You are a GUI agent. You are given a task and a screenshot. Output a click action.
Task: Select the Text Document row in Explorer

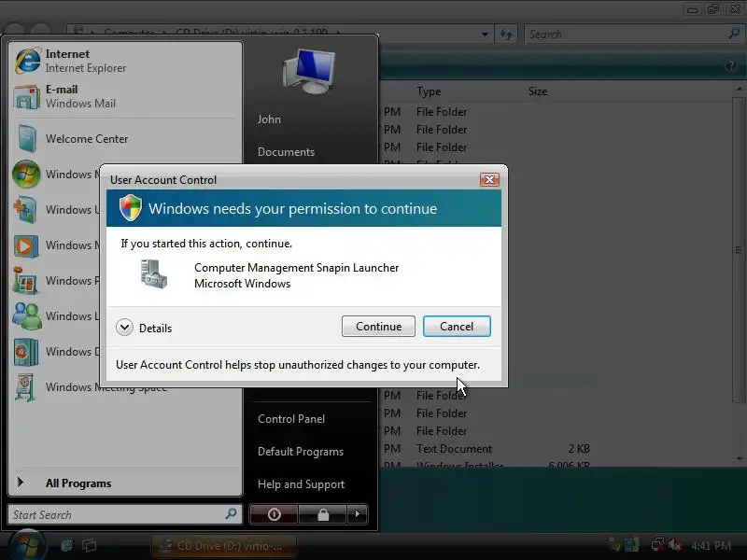486,449
